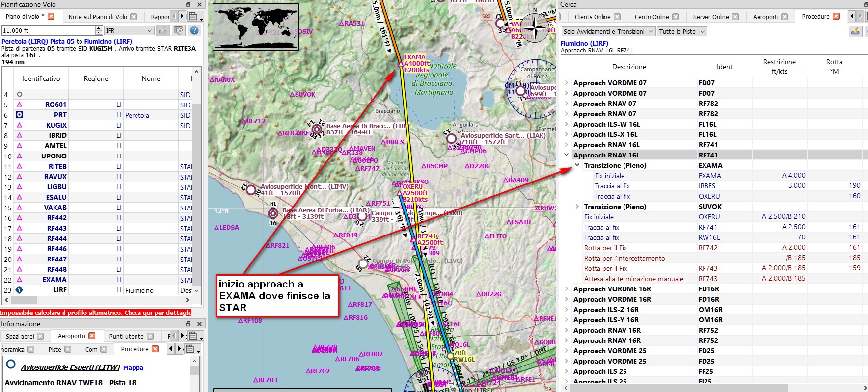Click the compass rose on the map
The width and height of the screenshot is (868, 392).
pyautogui.click(x=534, y=27)
